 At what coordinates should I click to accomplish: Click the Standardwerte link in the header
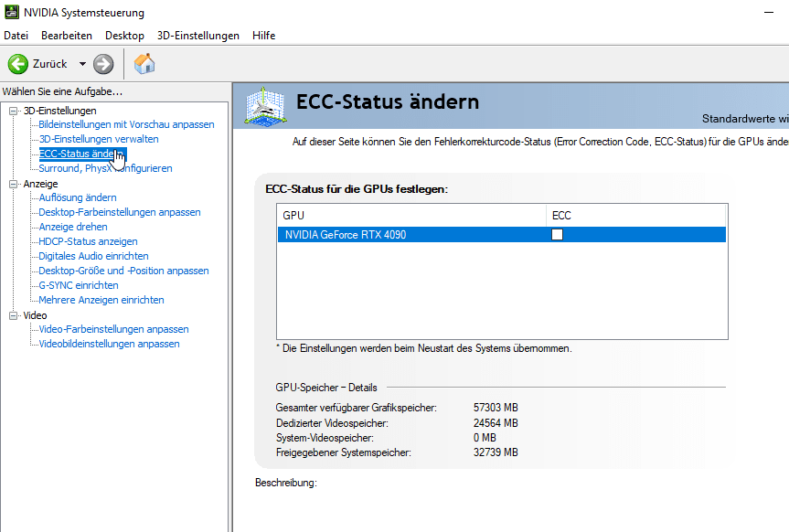point(745,119)
